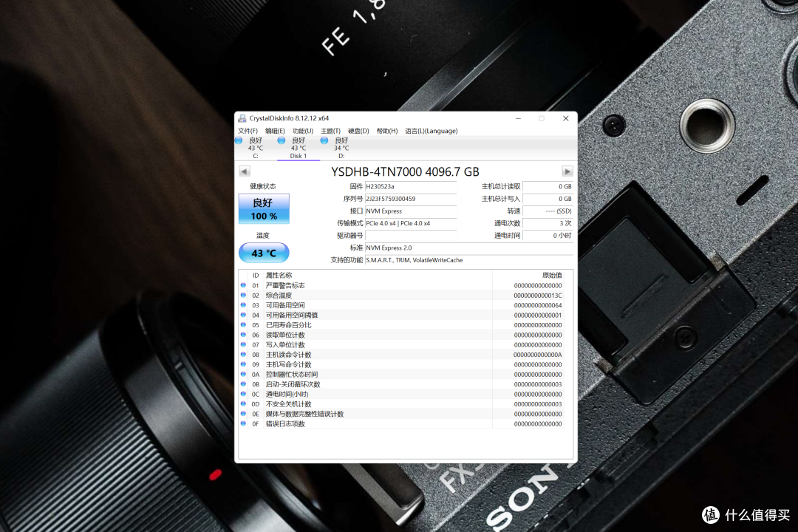Select attribute text 控制器忙状态时间
Viewport: 798px width, 532px height.
pos(292,374)
